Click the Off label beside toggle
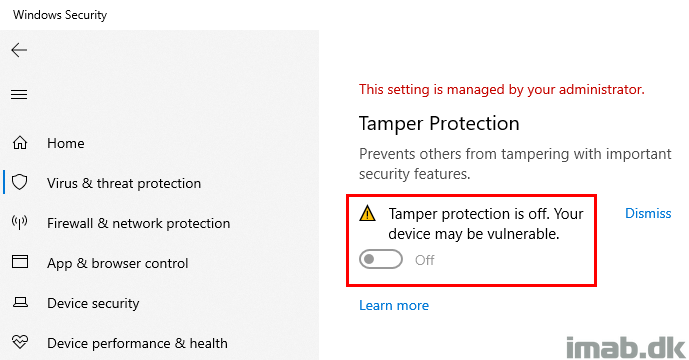Viewport: 689px width, 360px height. click(424, 260)
